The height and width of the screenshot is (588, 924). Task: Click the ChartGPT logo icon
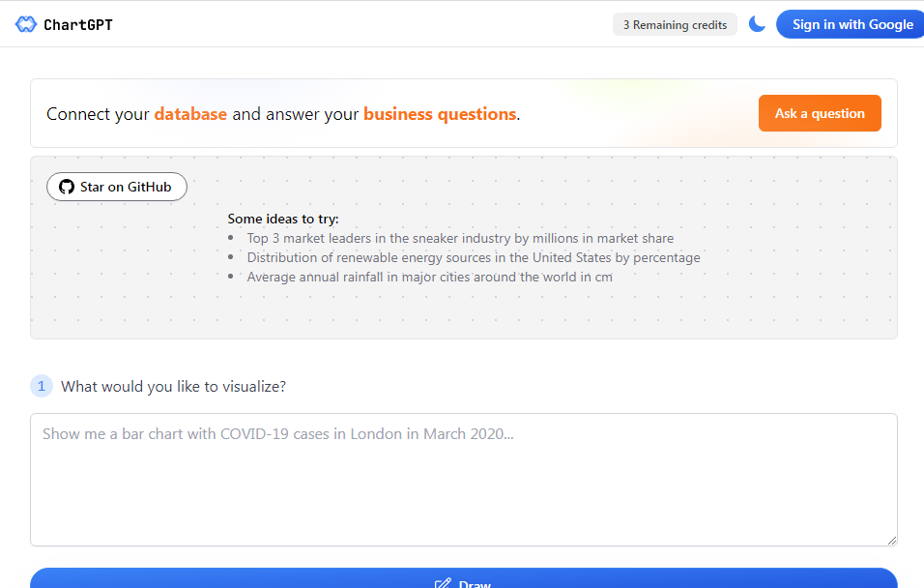[26, 24]
